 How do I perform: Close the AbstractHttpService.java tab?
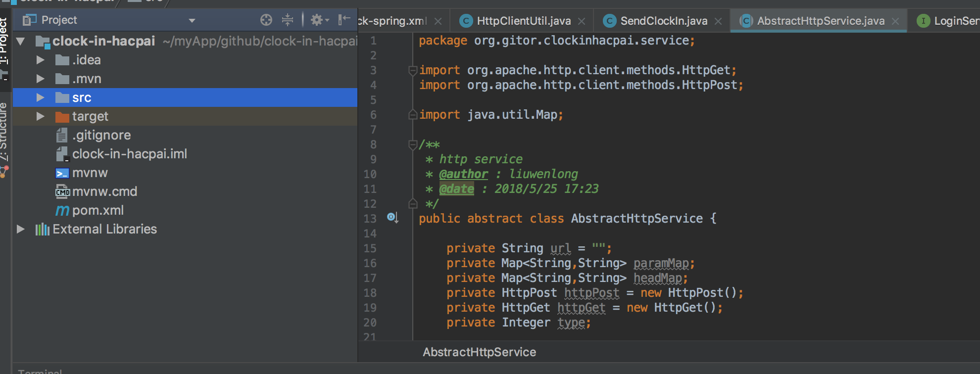[x=895, y=21]
